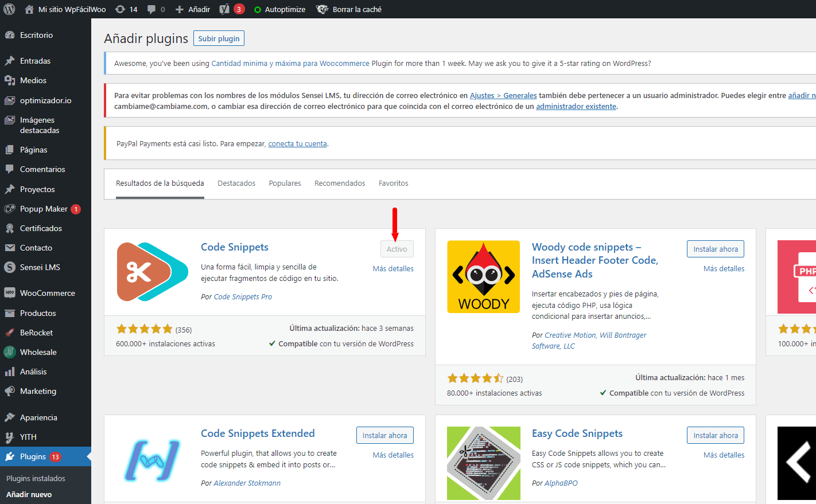This screenshot has height=504, width=816.
Task: Open Entradas pin icon in sidebar
Action: click(10, 61)
